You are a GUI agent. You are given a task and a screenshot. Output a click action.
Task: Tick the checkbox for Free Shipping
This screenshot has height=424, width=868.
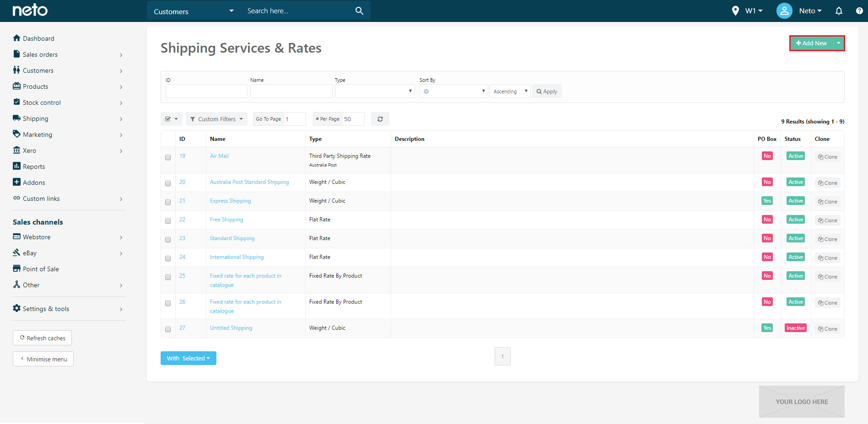pos(168,221)
